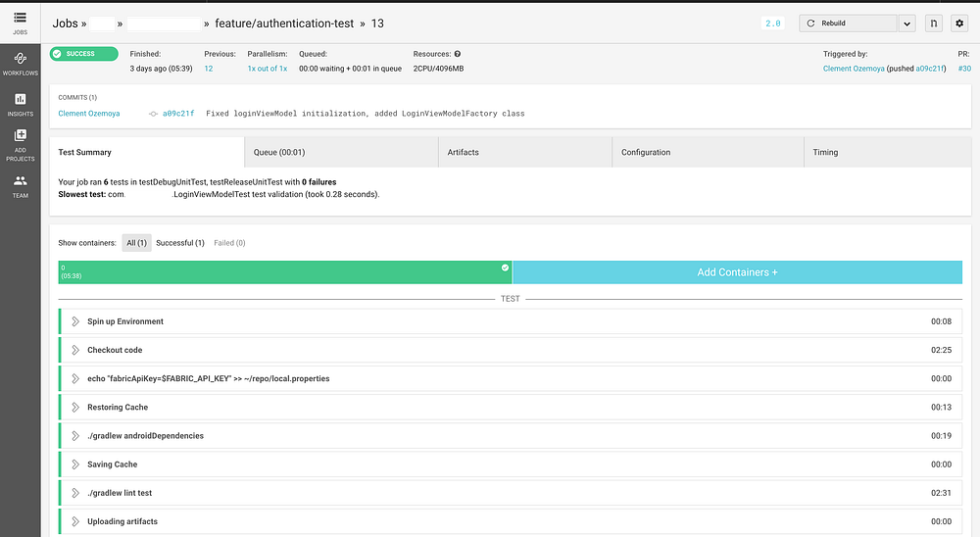
Task: Switch to the Queue (00:01) tab
Action: (x=342, y=152)
